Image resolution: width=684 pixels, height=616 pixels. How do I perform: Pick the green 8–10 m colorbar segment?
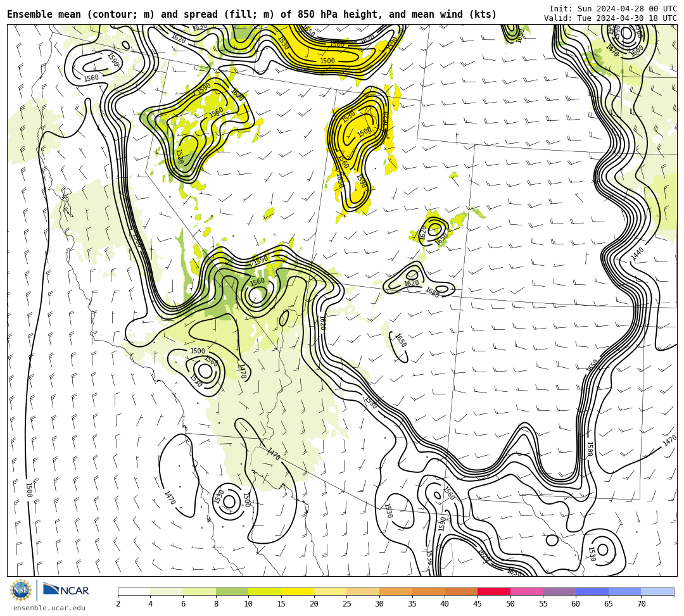(x=232, y=591)
